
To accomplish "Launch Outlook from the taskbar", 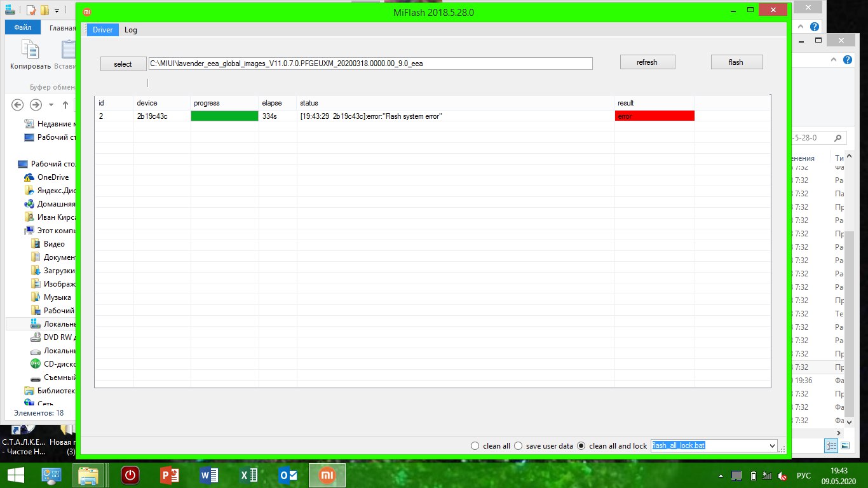I will coord(288,475).
